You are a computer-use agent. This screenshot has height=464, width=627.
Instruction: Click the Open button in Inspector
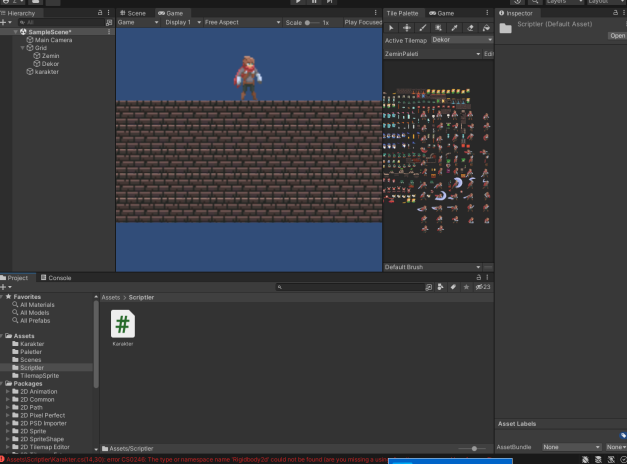(x=617, y=36)
